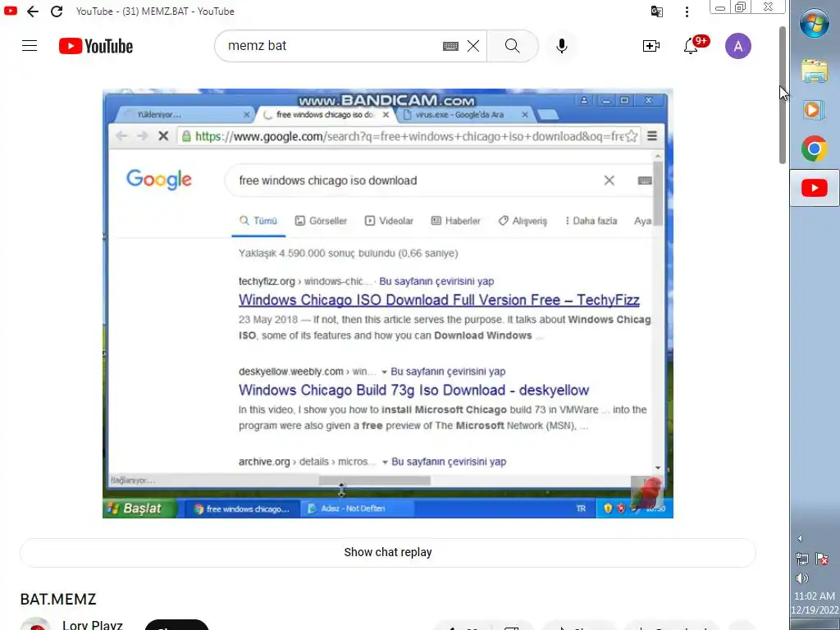Open the three-dot app menu

(687, 11)
